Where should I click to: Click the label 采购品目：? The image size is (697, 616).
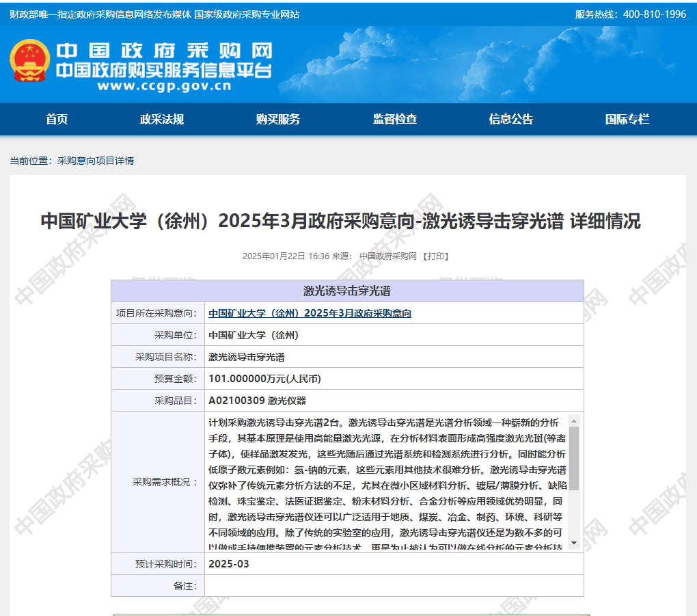point(175,400)
